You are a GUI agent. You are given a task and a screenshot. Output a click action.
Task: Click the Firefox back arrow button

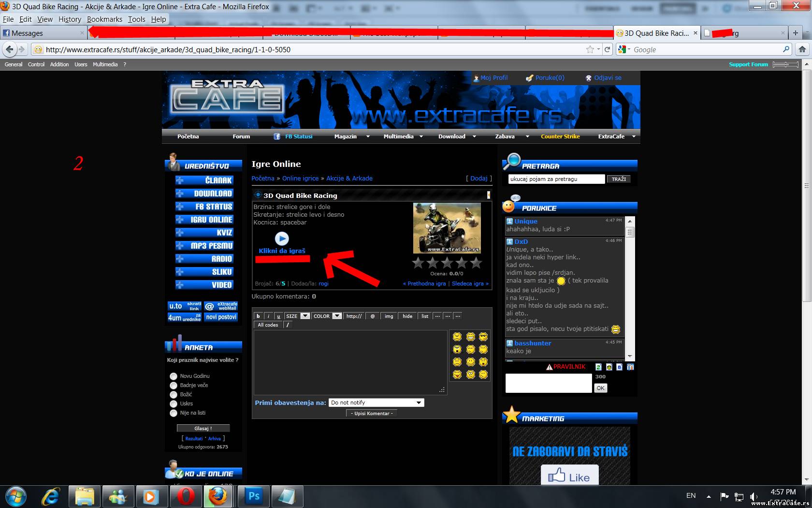point(10,49)
